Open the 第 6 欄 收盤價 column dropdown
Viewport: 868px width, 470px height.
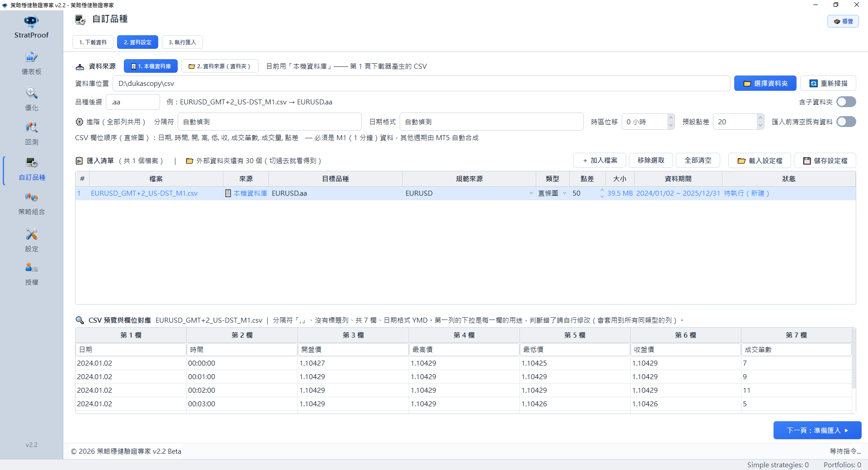point(686,350)
